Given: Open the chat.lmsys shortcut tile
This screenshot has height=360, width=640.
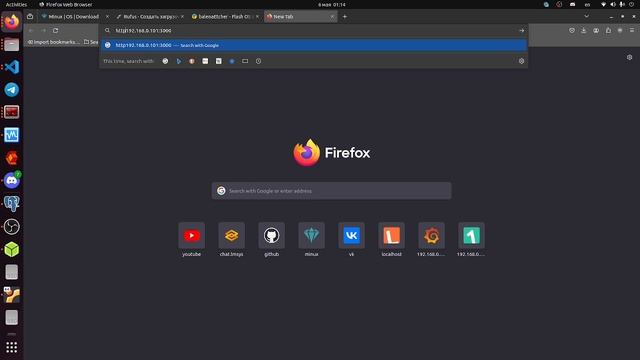Looking at the screenshot, I should pos(231,240).
